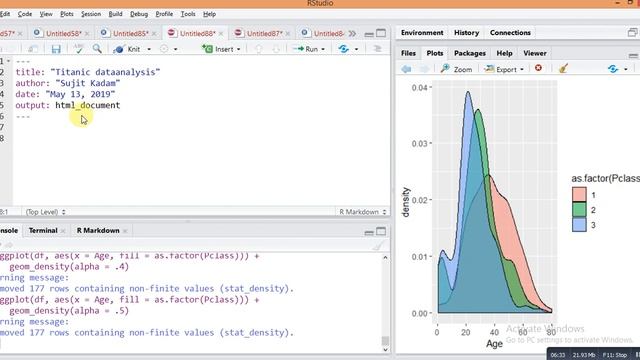Open the Knit options dropdown arrow
The width and height of the screenshot is (640, 360).
pos(149,49)
